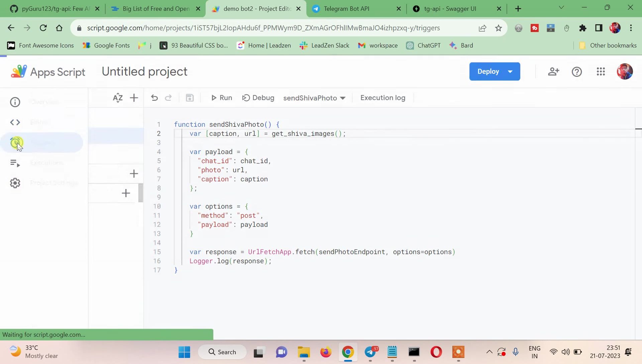Image resolution: width=642 pixels, height=364 pixels.
Task: Open the Home | Leadzen bookmark
Action: (264, 45)
